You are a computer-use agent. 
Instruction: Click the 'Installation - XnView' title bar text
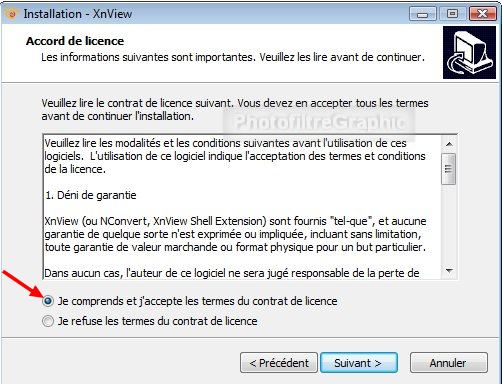(x=78, y=14)
